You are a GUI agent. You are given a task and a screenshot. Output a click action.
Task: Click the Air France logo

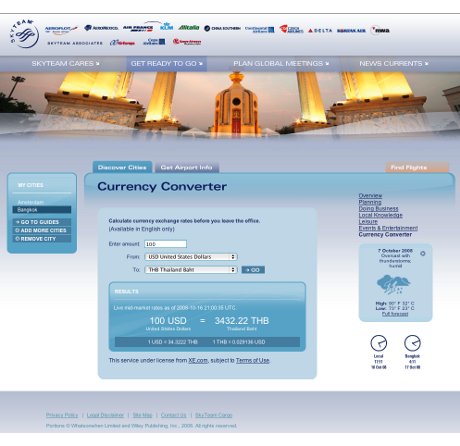(138, 28)
